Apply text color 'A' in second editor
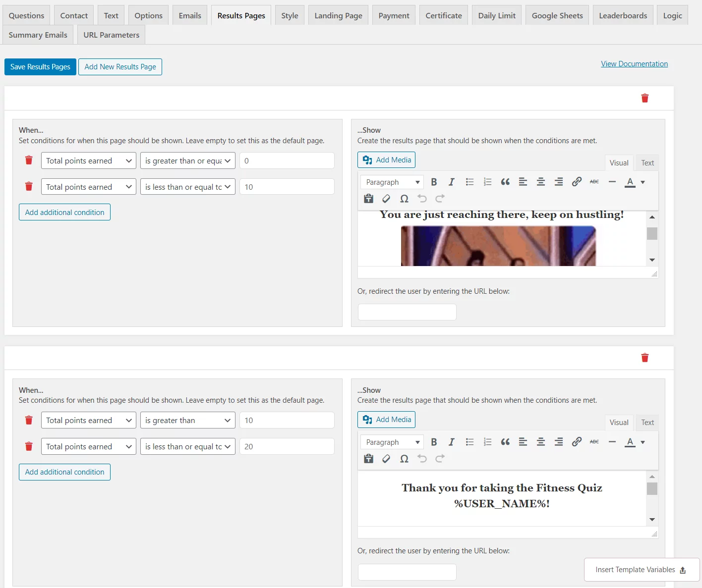The height and width of the screenshot is (588, 702). 630,442
